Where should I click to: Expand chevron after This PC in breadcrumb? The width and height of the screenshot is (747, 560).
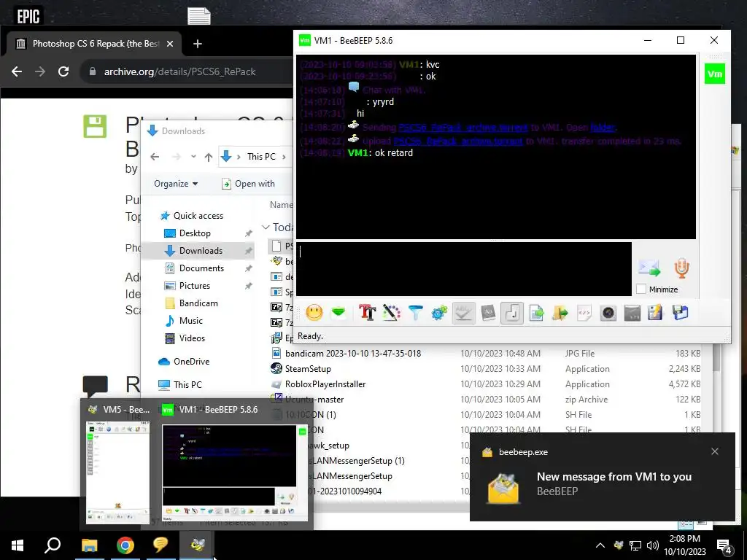coord(285,157)
